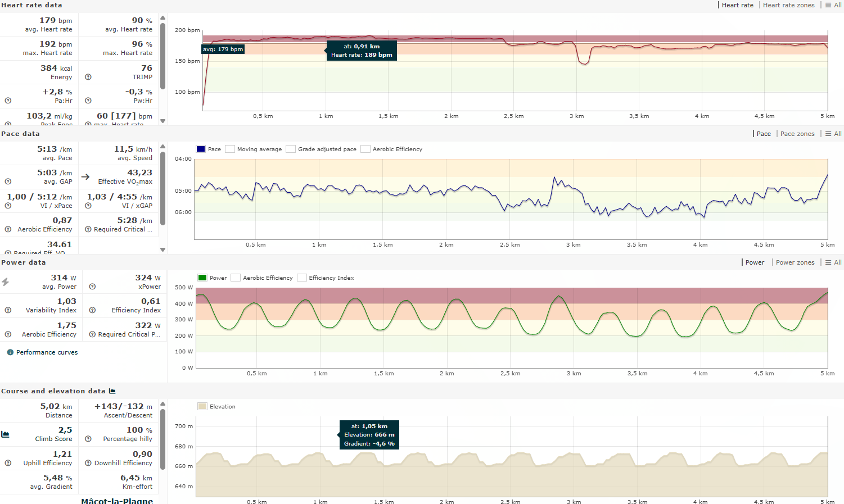The image size is (844, 504).
Task: Click the arrow icon beside Effective VO2max
Action: [85, 176]
